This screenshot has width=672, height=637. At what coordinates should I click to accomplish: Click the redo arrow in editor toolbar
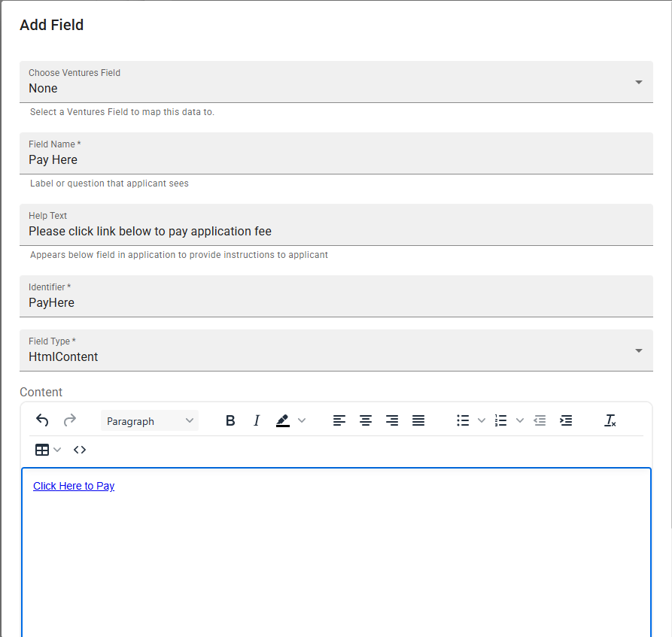point(70,420)
